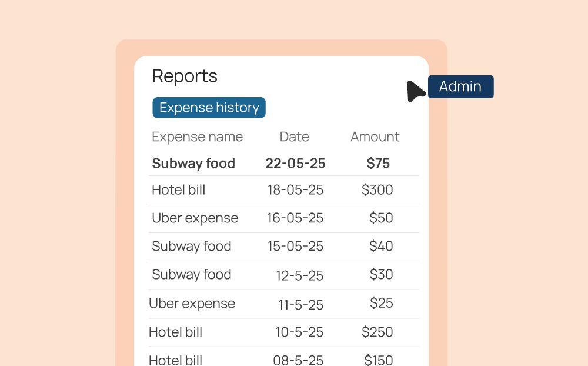Sort by Date column header

coord(295,137)
